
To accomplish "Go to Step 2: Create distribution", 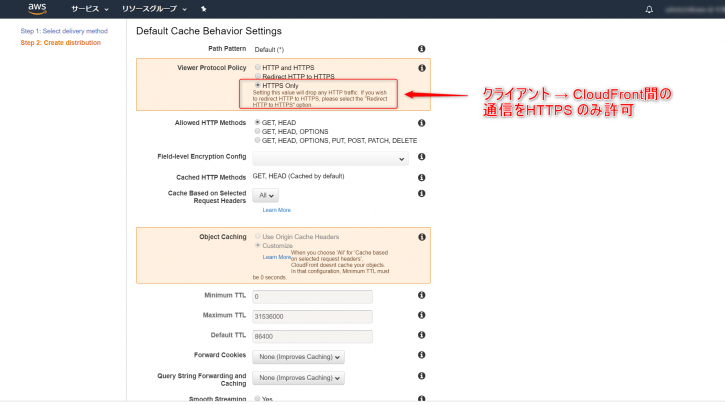I will pos(61,43).
